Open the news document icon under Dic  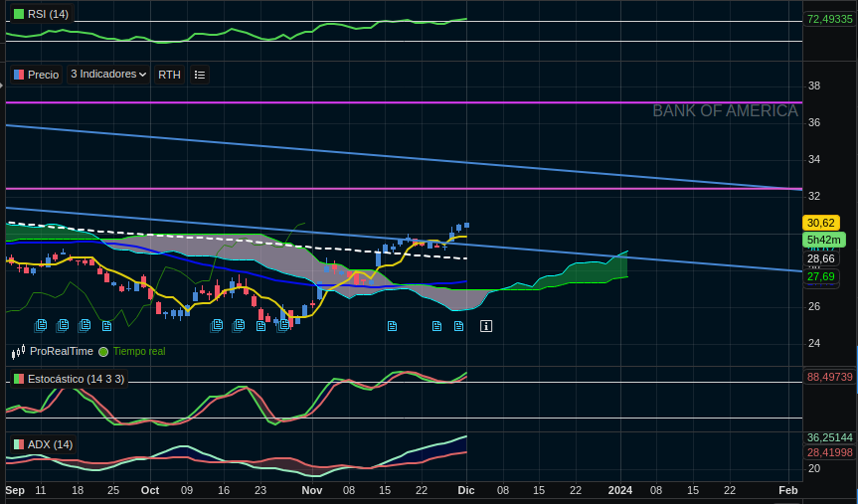pos(458,326)
